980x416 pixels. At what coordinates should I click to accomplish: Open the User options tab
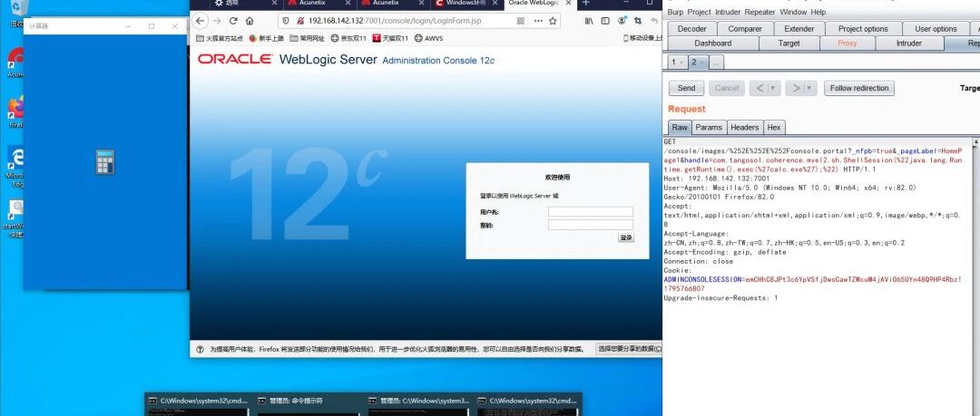click(936, 29)
